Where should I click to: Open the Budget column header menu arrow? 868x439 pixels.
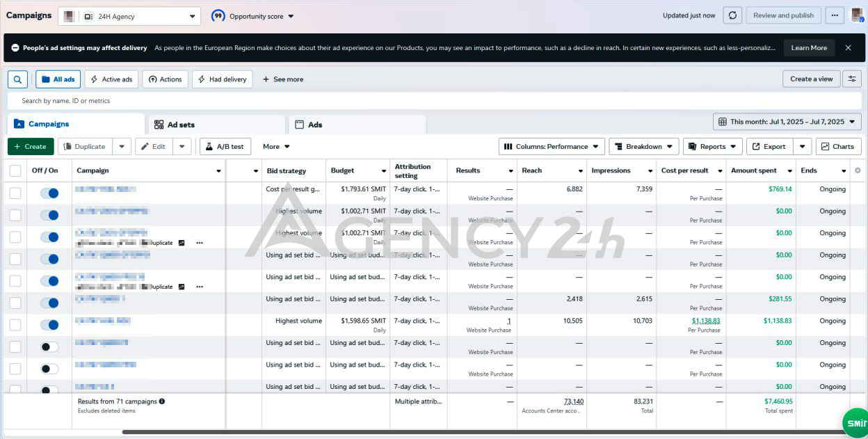(384, 171)
